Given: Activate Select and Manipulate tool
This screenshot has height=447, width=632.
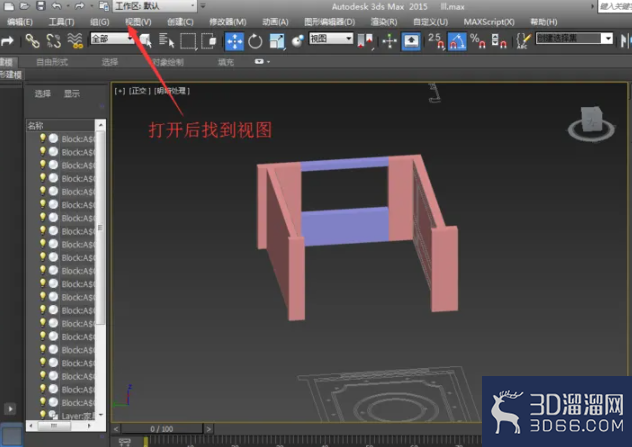Looking at the screenshot, I should [389, 41].
